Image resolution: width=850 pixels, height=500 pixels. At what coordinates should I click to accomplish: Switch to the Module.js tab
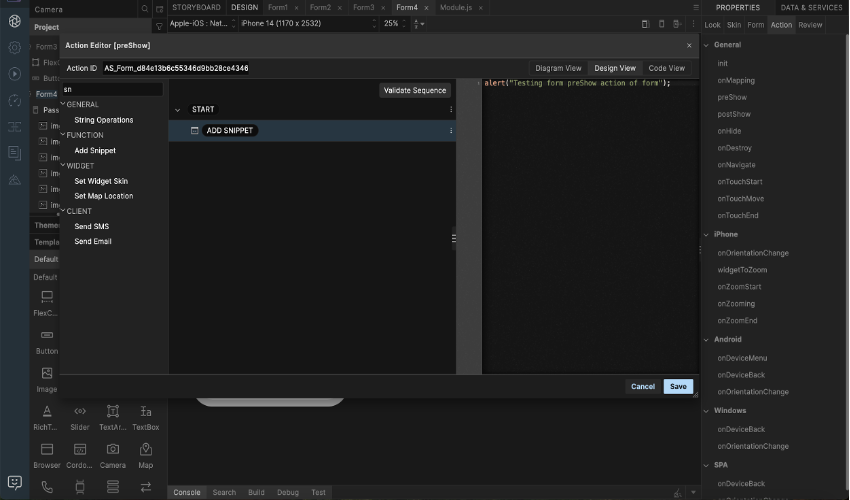point(455,8)
